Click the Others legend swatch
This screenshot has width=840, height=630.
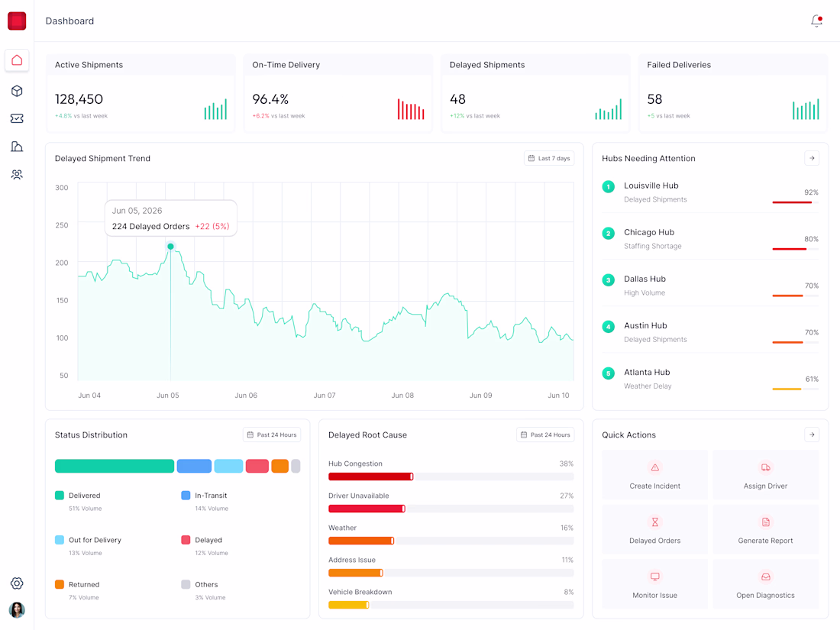click(x=186, y=584)
